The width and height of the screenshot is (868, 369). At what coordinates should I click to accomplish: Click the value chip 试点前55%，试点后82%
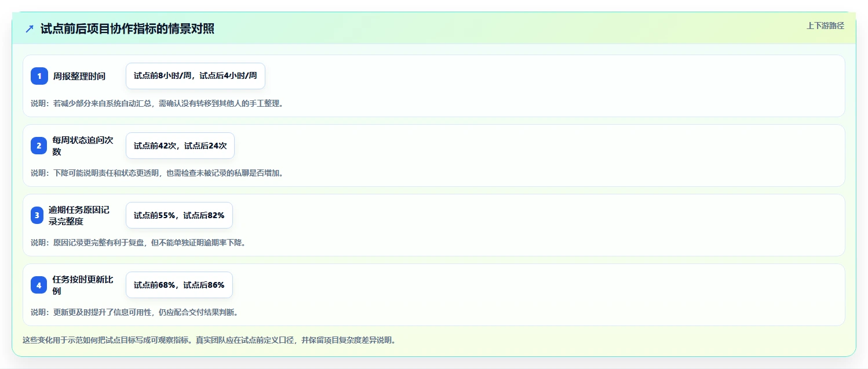click(x=179, y=215)
